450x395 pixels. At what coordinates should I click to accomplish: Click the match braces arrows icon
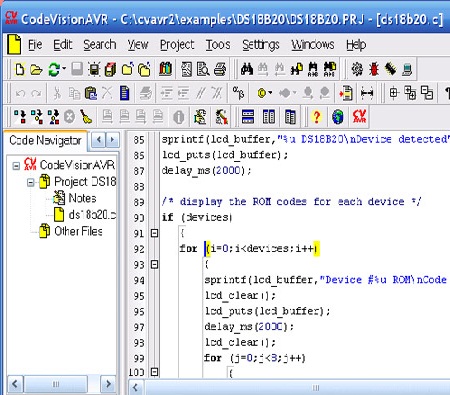click(x=367, y=93)
